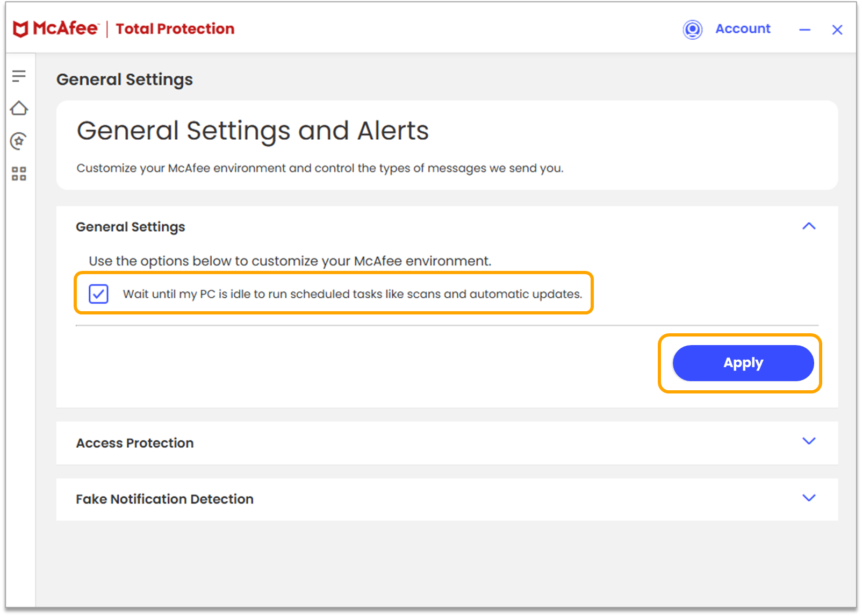Open the app features grid icon
862x616 pixels.
(x=19, y=173)
